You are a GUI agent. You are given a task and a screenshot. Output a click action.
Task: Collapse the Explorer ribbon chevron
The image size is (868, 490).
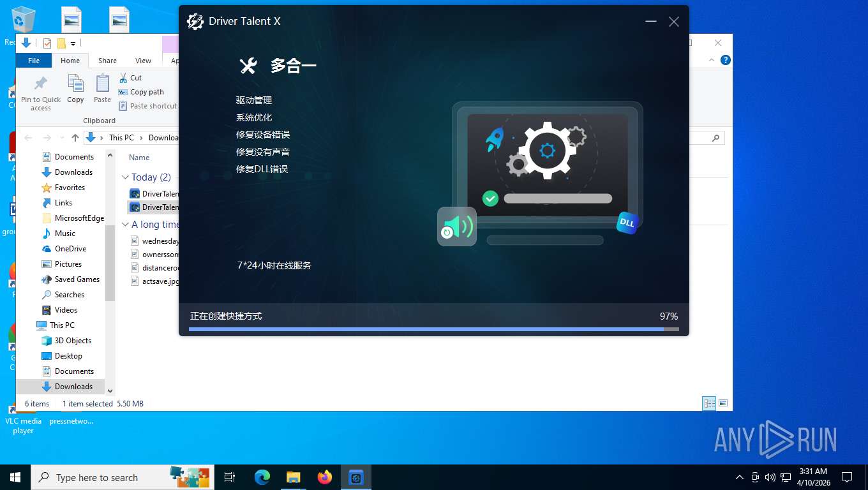pos(712,60)
